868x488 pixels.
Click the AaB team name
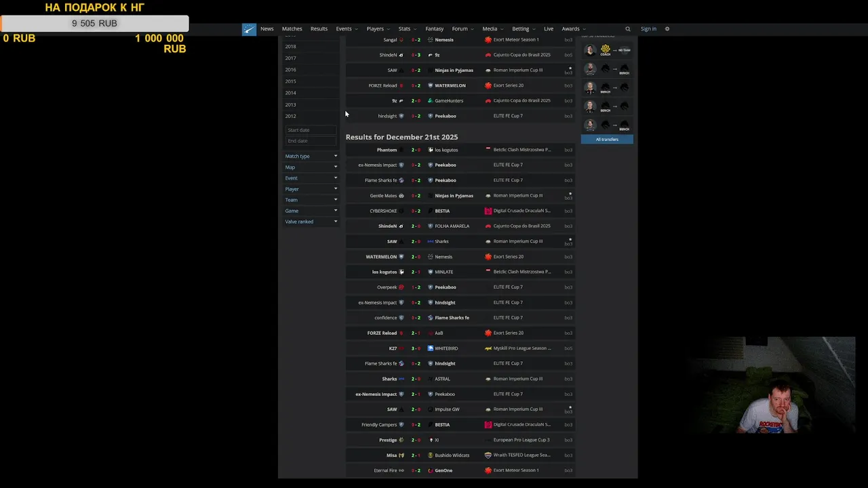tap(439, 333)
